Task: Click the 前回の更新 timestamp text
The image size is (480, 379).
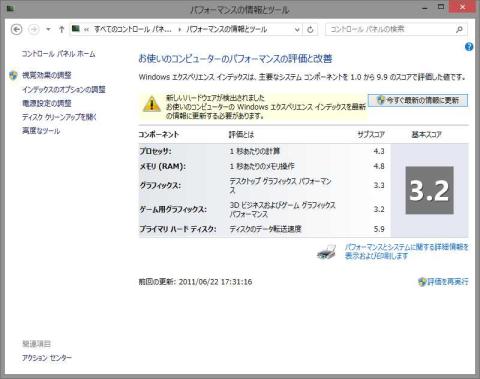Action: [195, 282]
